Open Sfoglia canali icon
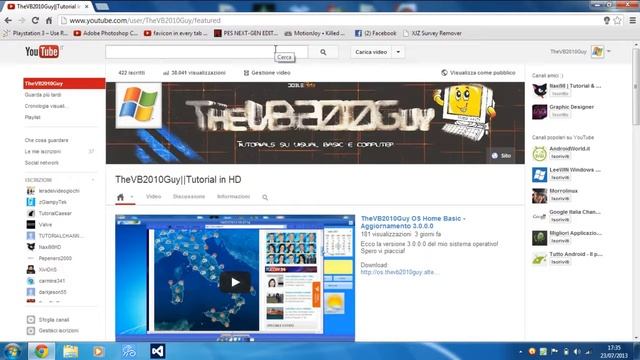 pos(31,320)
